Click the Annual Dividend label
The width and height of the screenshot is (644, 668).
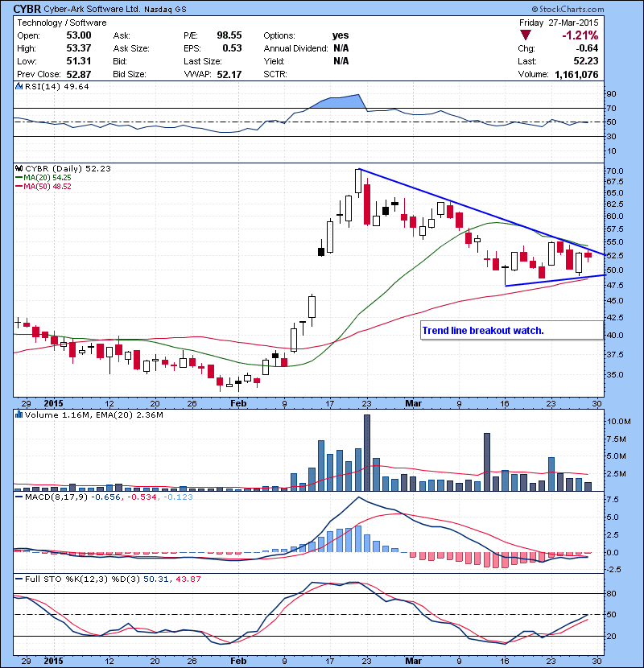pyautogui.click(x=295, y=48)
